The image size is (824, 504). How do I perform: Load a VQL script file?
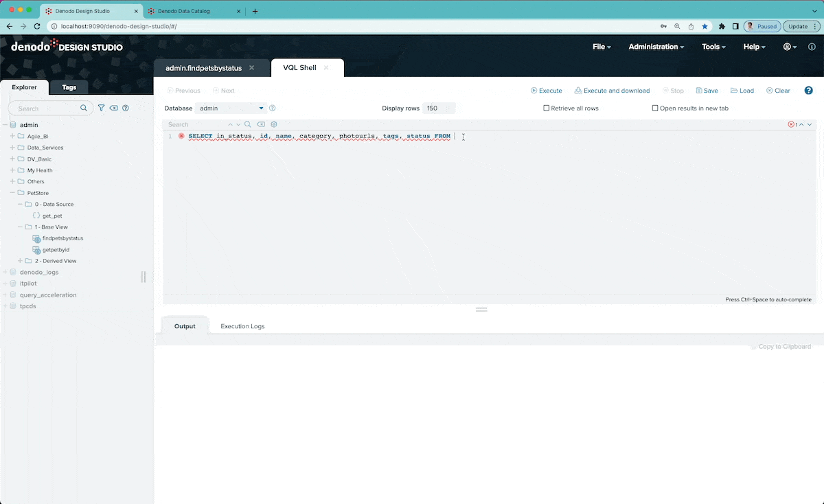click(x=742, y=91)
